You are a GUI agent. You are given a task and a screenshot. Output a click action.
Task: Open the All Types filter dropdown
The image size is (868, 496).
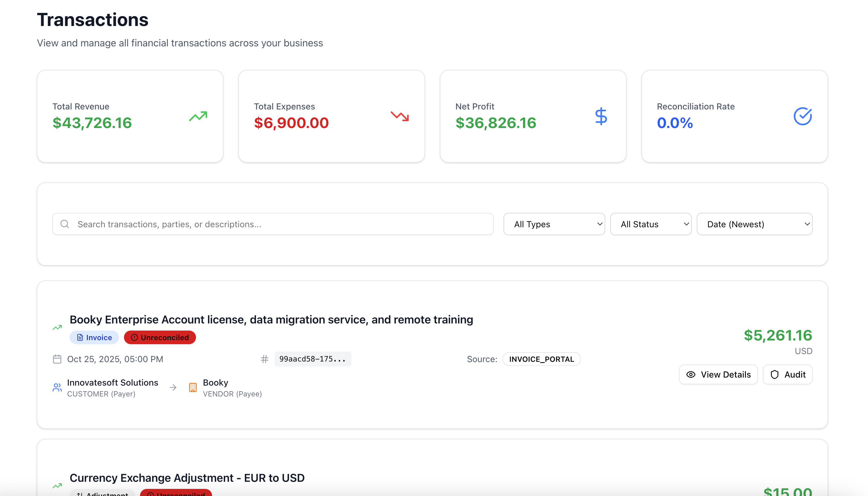554,224
